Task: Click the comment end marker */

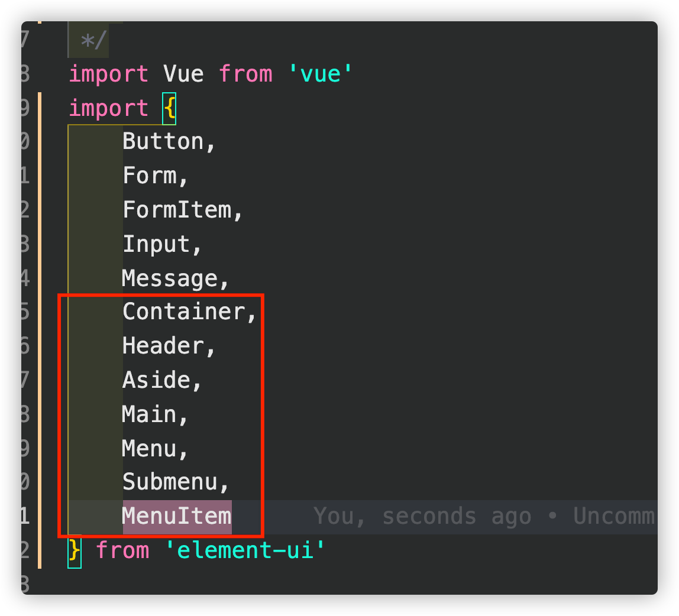Action: click(94, 41)
